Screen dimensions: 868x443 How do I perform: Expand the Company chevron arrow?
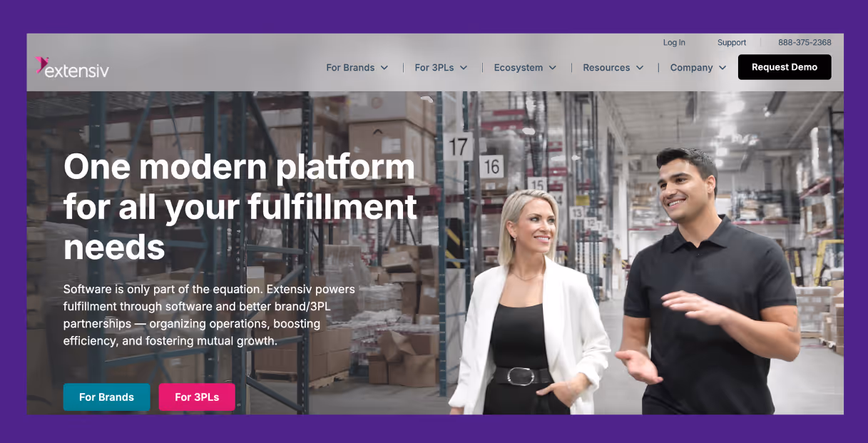[723, 68]
